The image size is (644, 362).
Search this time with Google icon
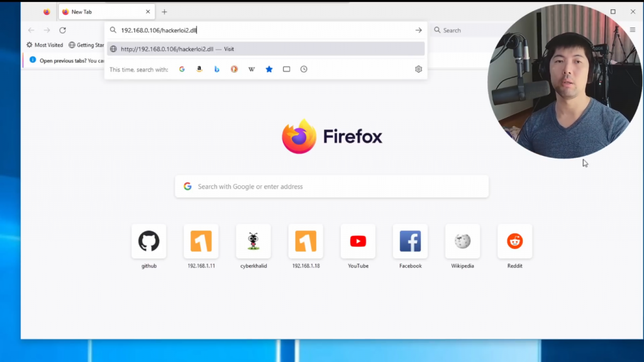coord(182,69)
